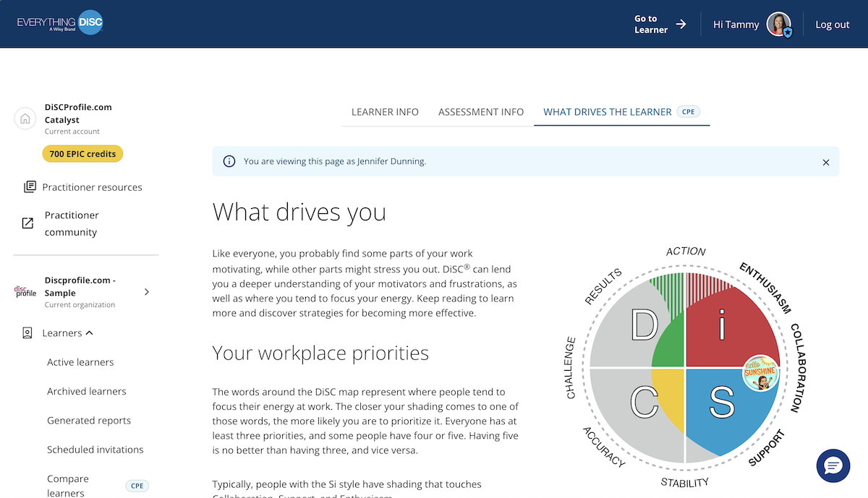The image size is (868, 498).
Task: Click the Practitioner community external-link icon
Action: (x=27, y=223)
